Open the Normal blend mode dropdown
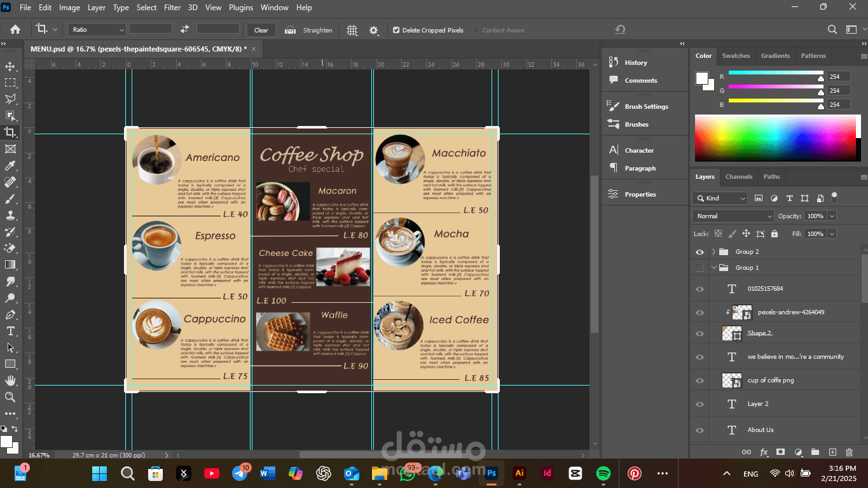The height and width of the screenshot is (488, 868). pyautogui.click(x=733, y=216)
